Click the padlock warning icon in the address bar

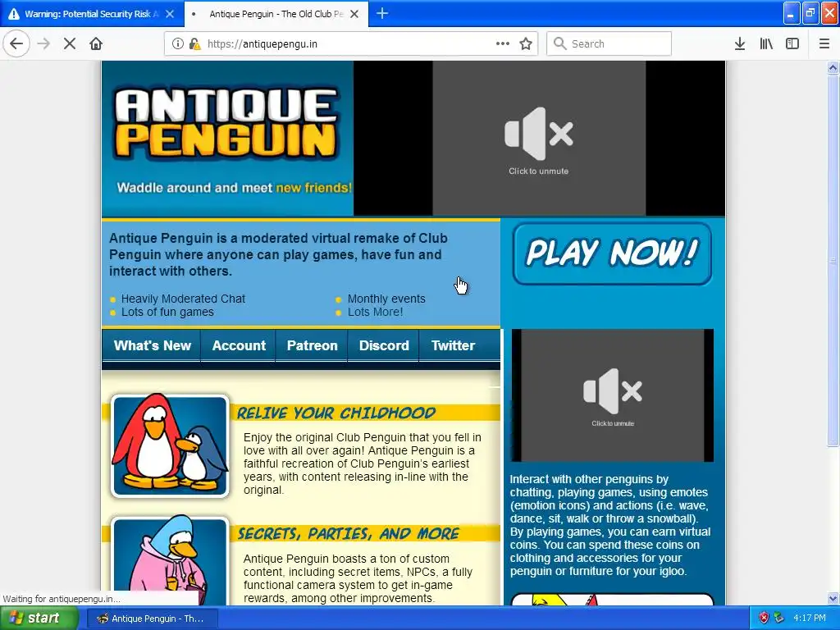[195, 43]
